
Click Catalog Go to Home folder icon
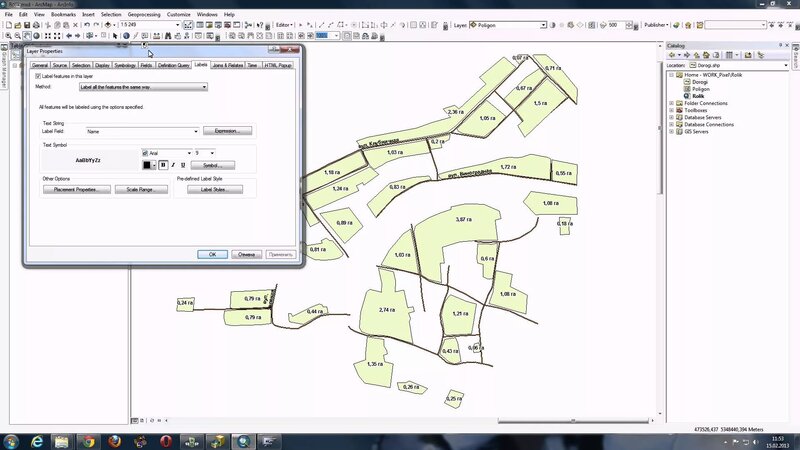706,55
